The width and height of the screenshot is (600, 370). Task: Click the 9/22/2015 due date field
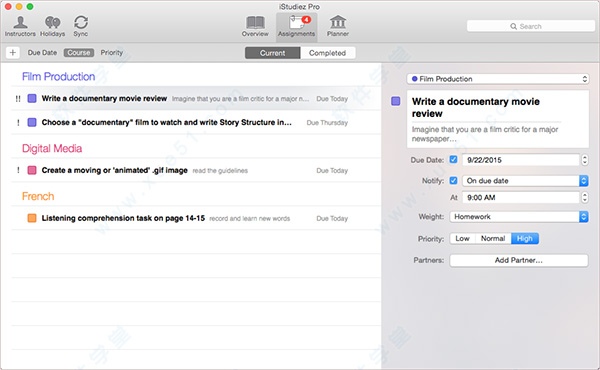521,160
